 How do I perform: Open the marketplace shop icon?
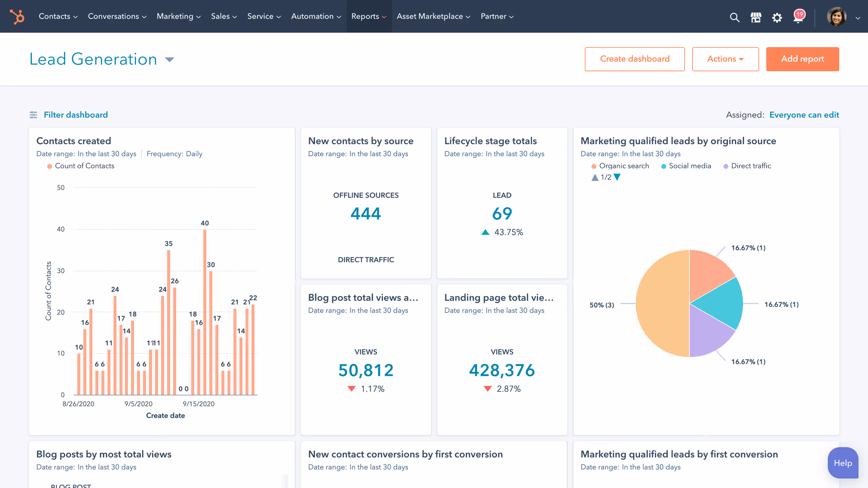[756, 17]
